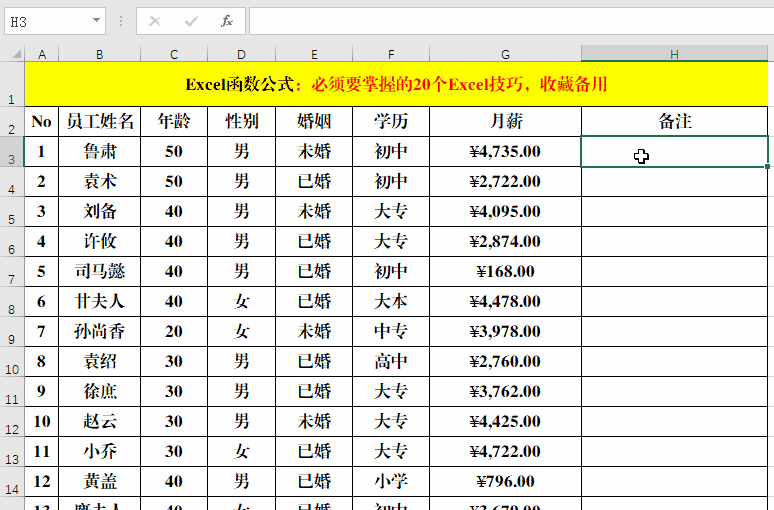The image size is (774, 510).
Task: Open the Insert Function fx icon
Action: click(227, 21)
